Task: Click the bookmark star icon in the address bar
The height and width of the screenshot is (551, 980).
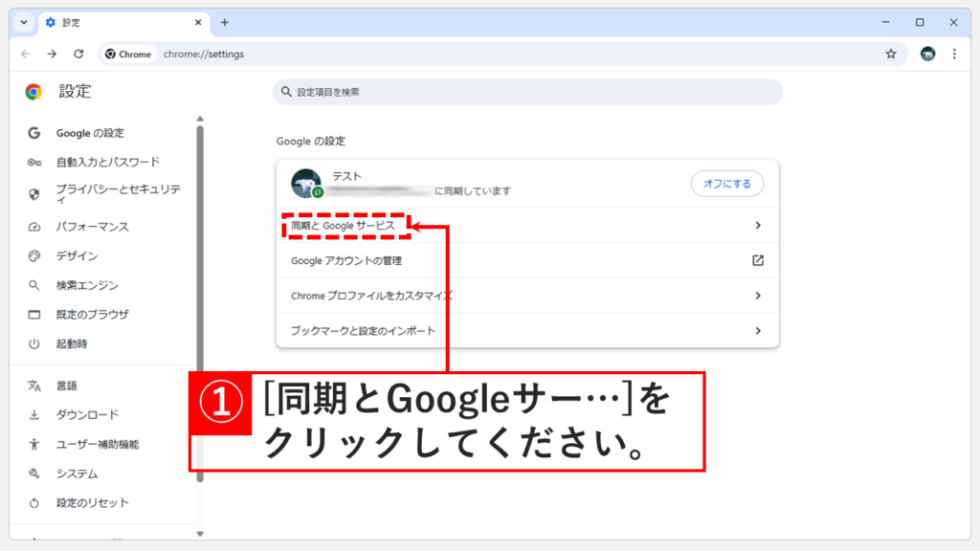Action: 891,55
